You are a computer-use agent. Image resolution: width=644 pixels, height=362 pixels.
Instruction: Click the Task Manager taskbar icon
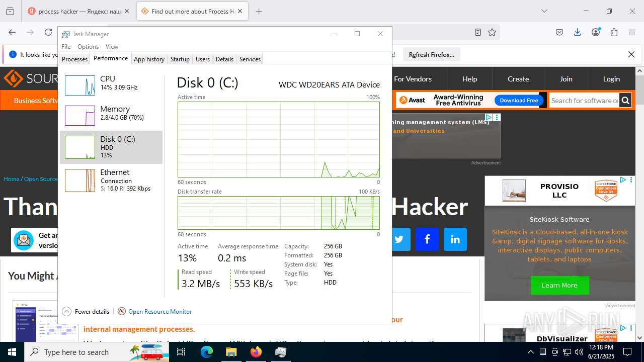[281, 352]
